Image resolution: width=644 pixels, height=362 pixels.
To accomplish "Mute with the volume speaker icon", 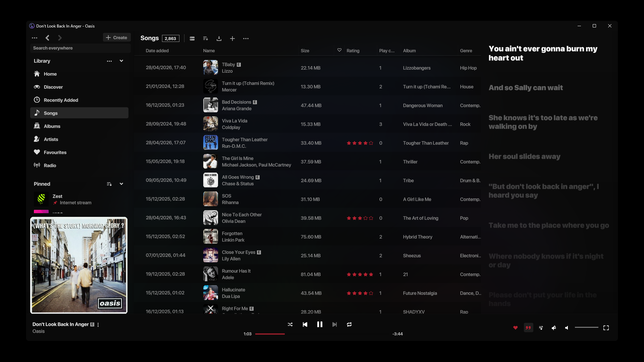I will pyautogui.click(x=567, y=328).
